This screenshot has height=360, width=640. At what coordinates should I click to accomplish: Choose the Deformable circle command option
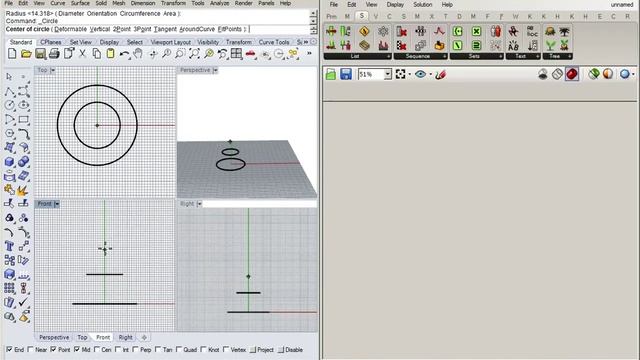pyautogui.click(x=71, y=29)
